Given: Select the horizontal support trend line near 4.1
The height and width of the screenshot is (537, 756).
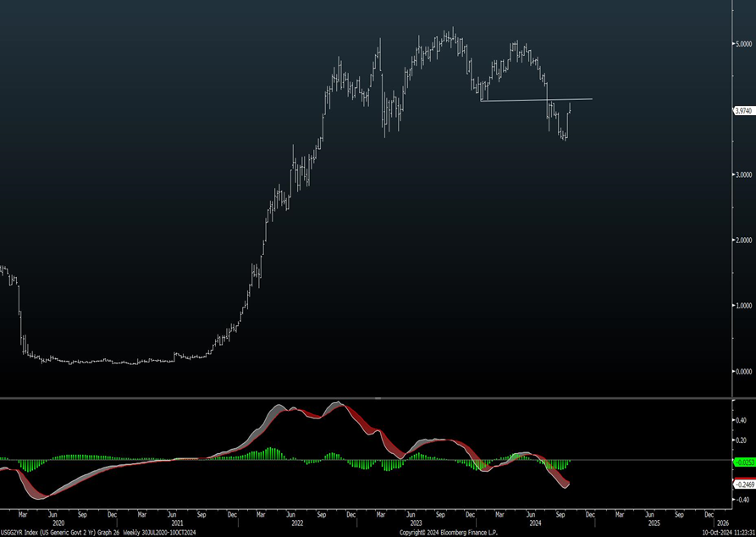Looking at the screenshot, I should tap(536, 100).
